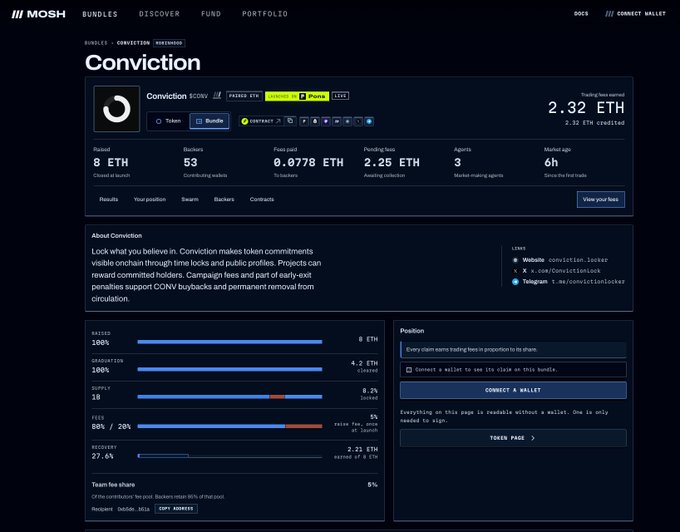Click the Website globe icon in Links
The height and width of the screenshot is (532, 680).
click(515, 260)
